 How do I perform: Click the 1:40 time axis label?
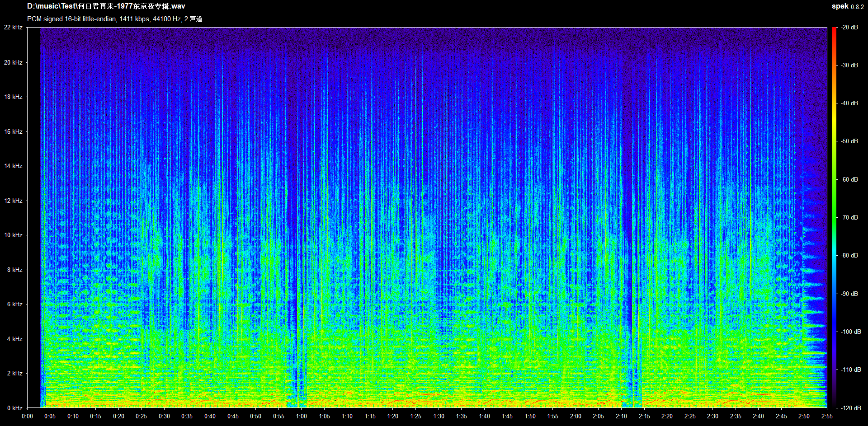(484, 416)
